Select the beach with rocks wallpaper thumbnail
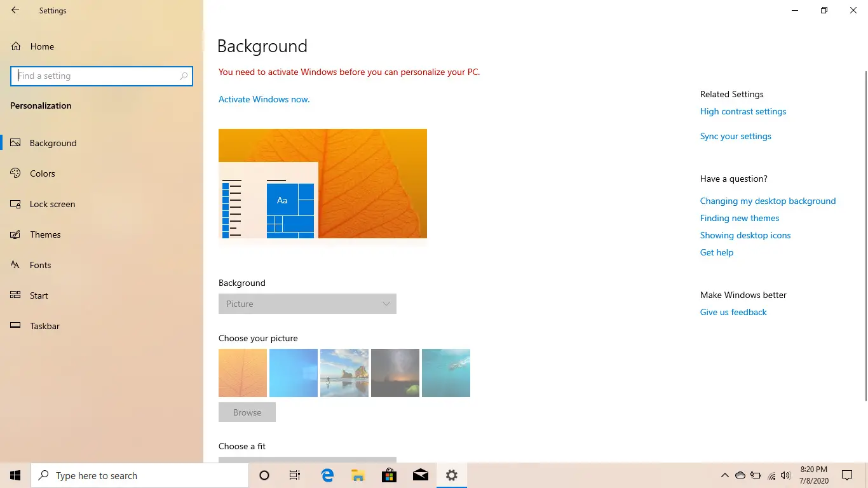Image resolution: width=868 pixels, height=488 pixels. pyautogui.click(x=344, y=373)
